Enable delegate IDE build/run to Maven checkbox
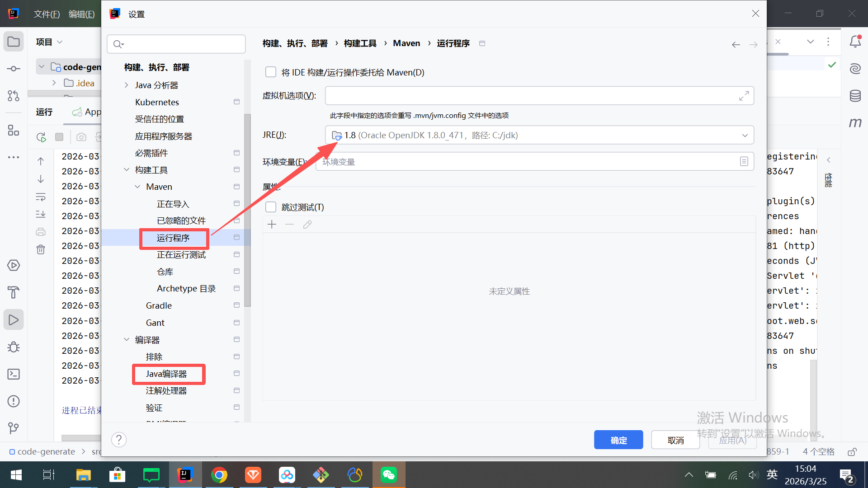 point(271,72)
